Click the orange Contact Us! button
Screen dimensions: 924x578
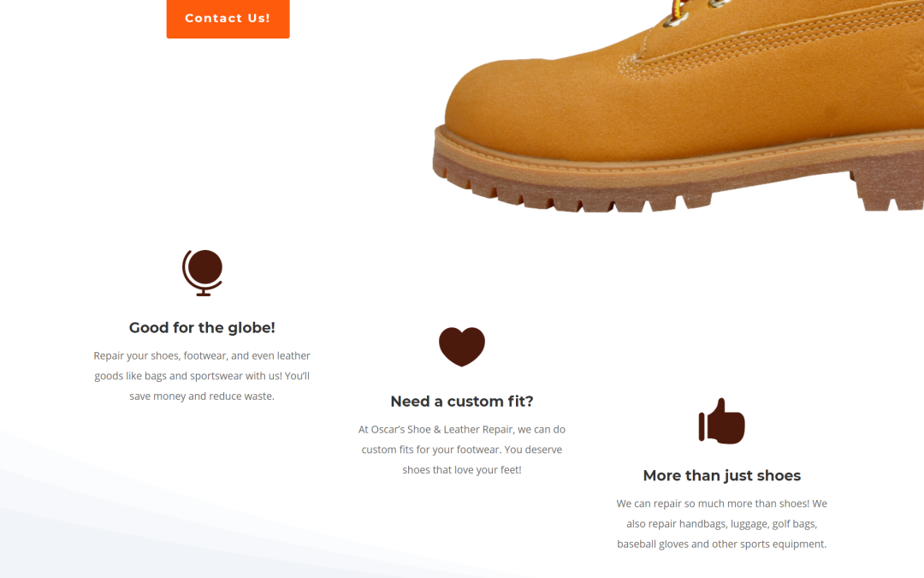click(228, 18)
